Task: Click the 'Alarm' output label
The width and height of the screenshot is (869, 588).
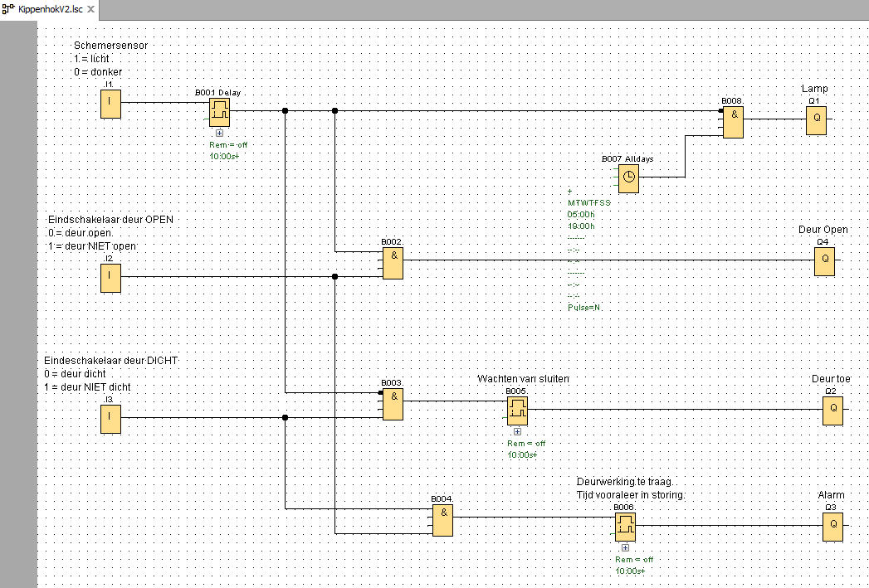Action: coord(832,495)
